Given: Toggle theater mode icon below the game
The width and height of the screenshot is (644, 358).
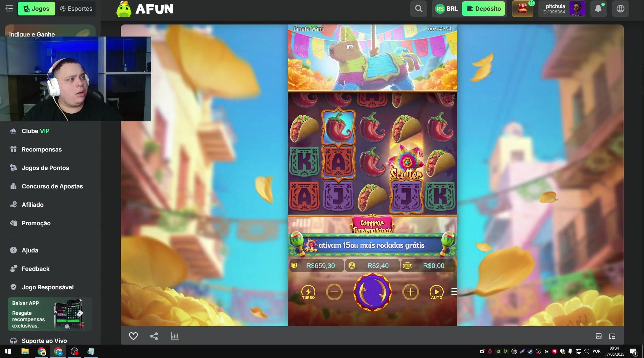Looking at the screenshot, I should point(599,336).
